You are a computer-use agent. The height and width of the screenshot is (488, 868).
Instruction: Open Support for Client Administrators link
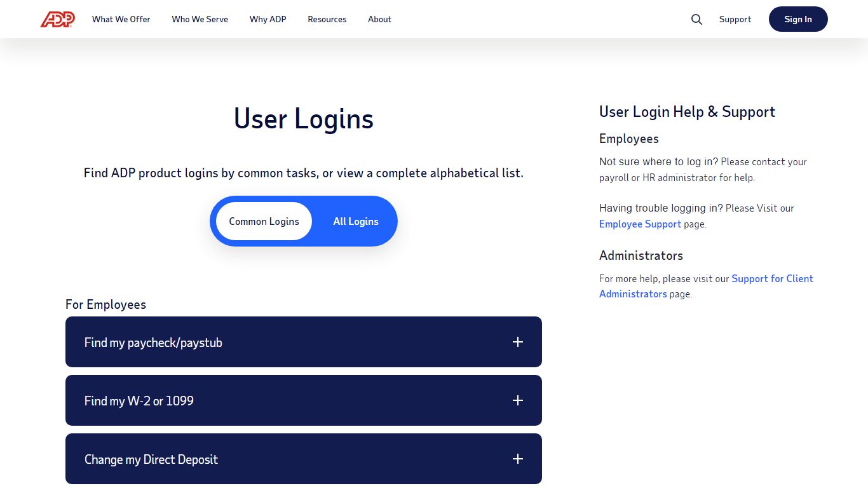point(706,286)
